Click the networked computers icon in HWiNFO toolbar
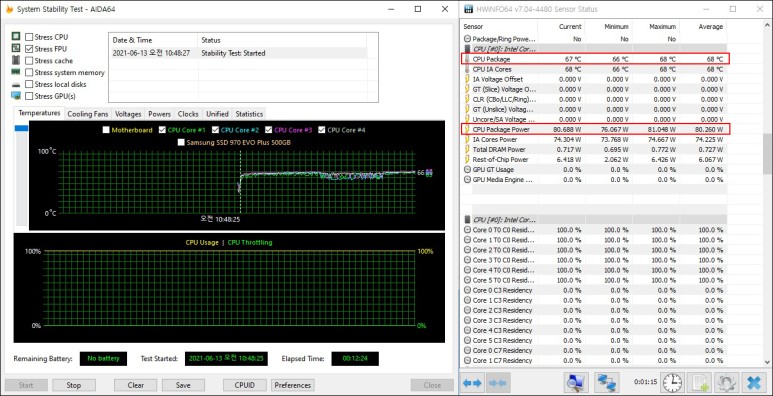The height and width of the screenshot is (396, 773). pos(606,383)
